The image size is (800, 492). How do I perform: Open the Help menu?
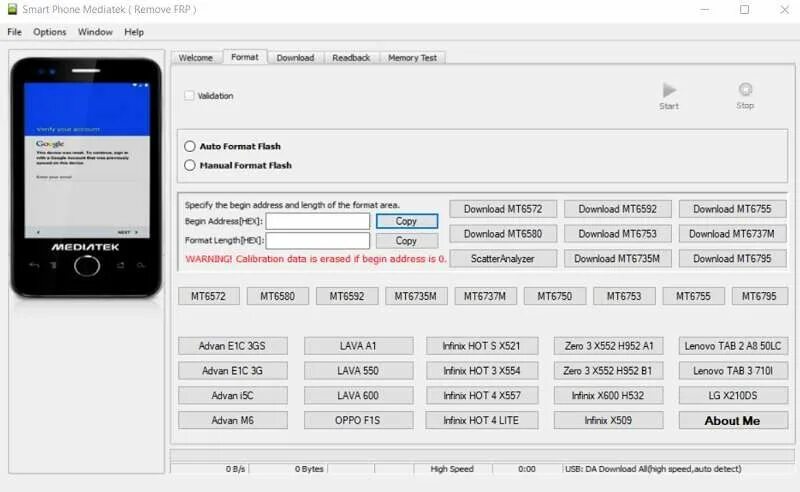pos(134,32)
